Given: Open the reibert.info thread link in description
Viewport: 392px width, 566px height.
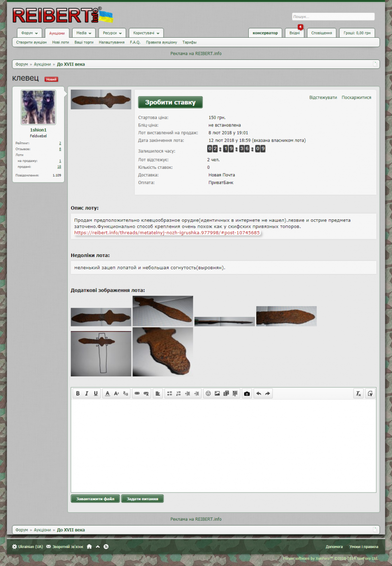Looking at the screenshot, I should click(x=167, y=233).
